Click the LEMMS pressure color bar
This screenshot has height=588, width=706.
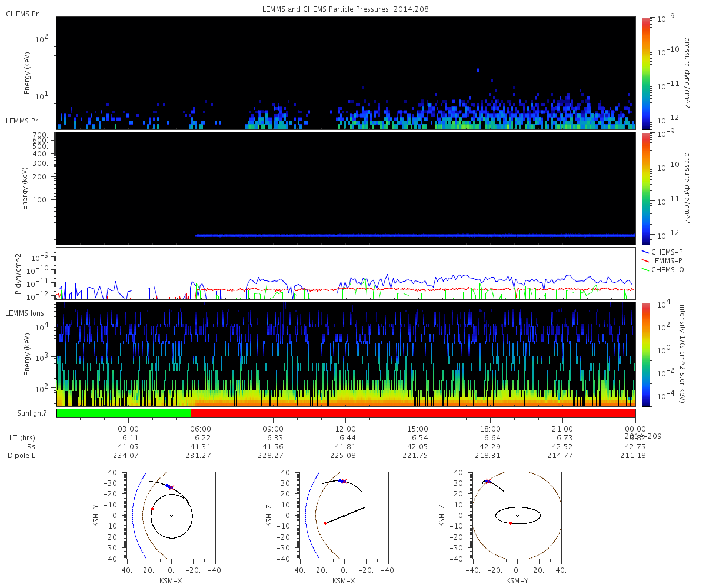tap(645, 188)
